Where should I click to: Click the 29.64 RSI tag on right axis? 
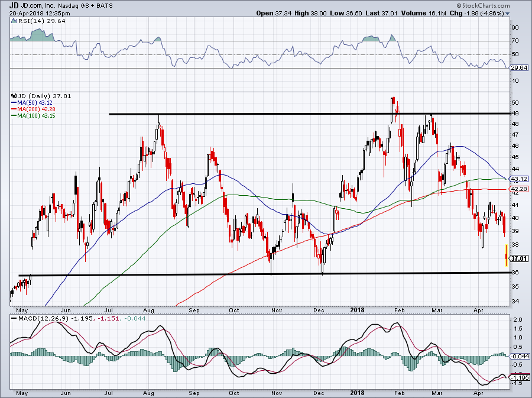point(520,68)
